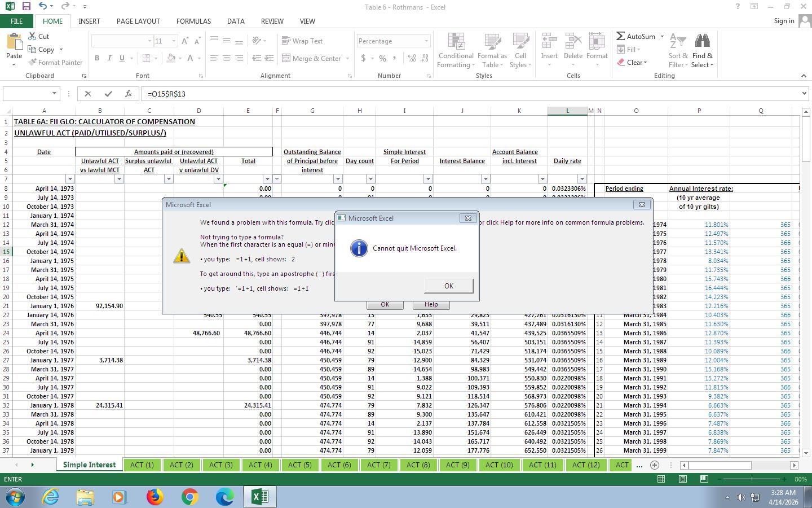
Task: Click the Undo arrow icon
Action: tap(43, 7)
